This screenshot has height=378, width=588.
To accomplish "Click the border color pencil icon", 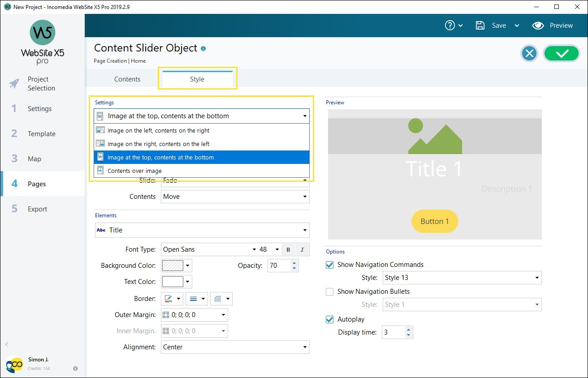I will tap(169, 298).
